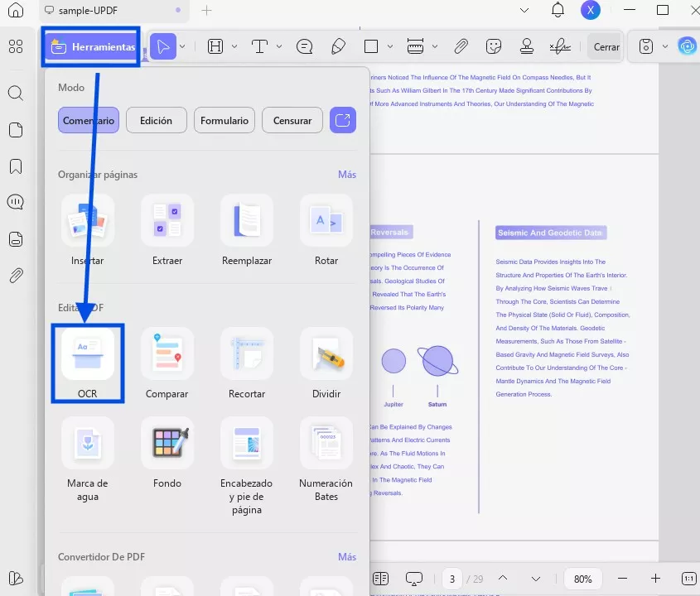The image size is (700, 596).
Task: Switch to Edición mode
Action: (x=157, y=121)
